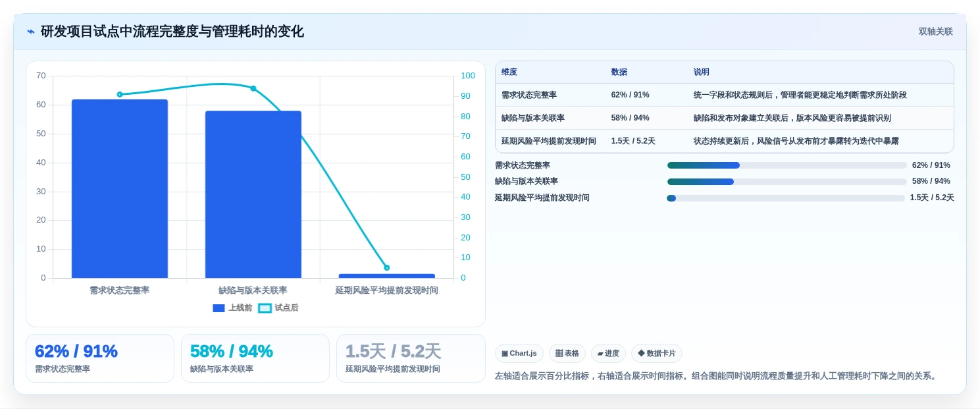
Task: Click table data cell 58% / 94%
Action: click(631, 118)
